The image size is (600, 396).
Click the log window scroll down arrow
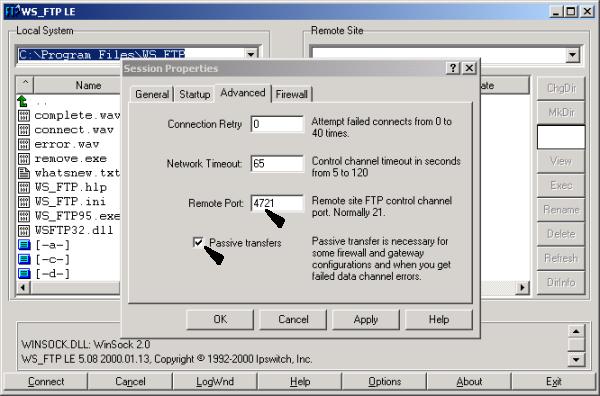[x=576, y=360]
